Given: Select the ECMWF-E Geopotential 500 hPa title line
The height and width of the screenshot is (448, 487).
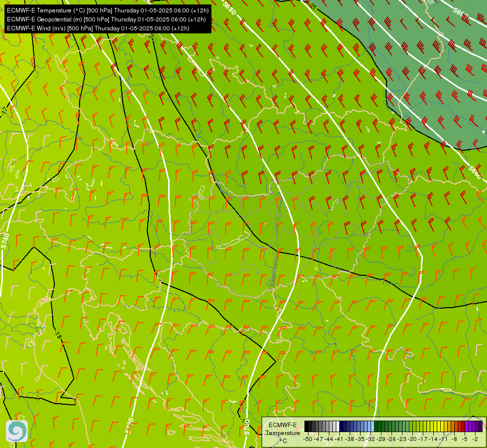Looking at the screenshot, I should point(106,19).
